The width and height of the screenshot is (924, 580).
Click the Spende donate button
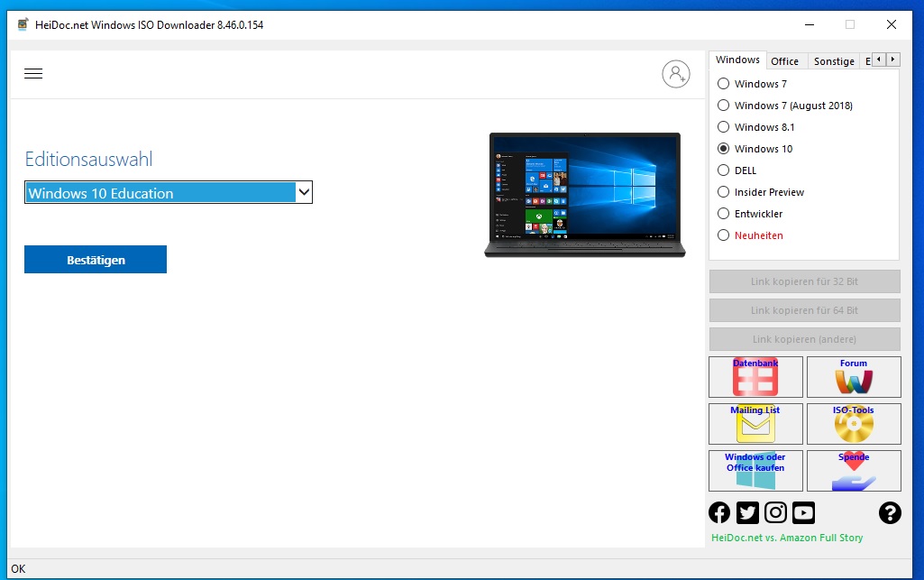[x=854, y=470]
